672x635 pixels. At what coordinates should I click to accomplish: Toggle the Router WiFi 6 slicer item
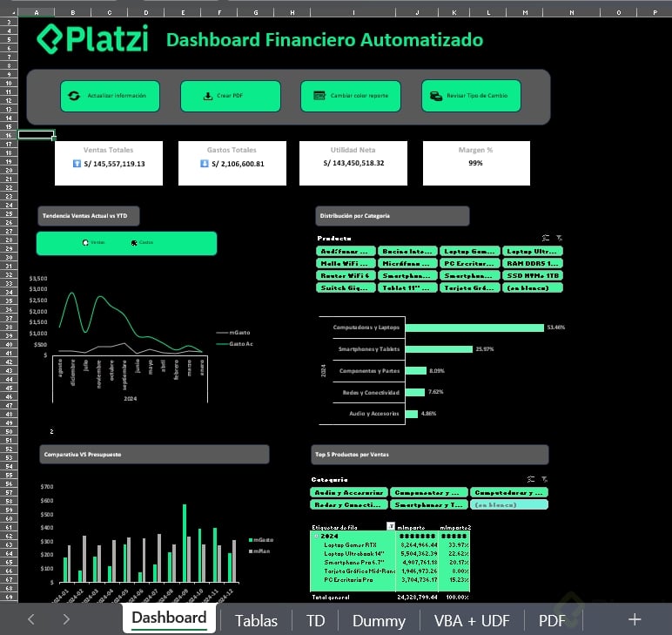click(346, 275)
